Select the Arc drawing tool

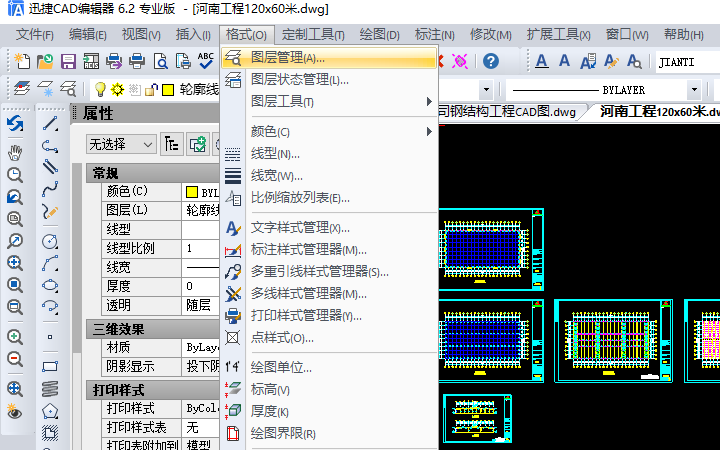click(x=50, y=263)
